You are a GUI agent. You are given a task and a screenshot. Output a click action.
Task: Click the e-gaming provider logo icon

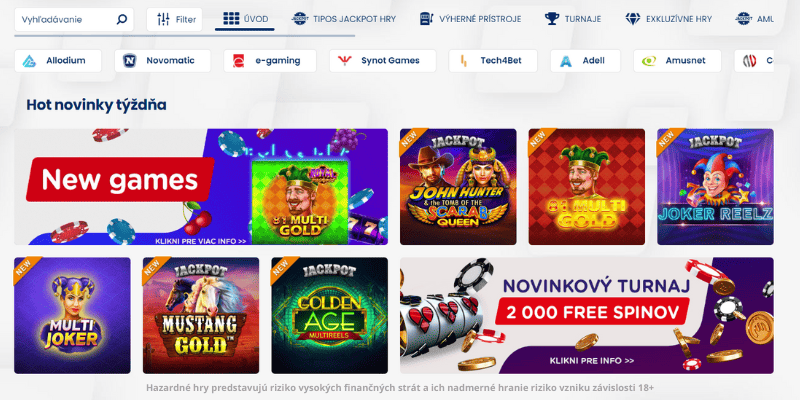pos(238,61)
